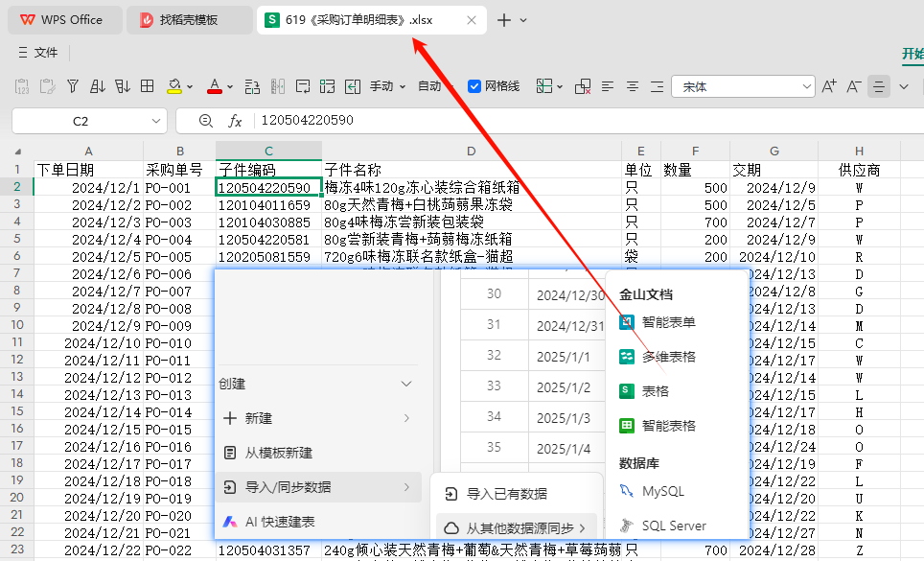Click AI 快速建表 menu item
The width and height of the screenshot is (924, 561).
coord(318,522)
